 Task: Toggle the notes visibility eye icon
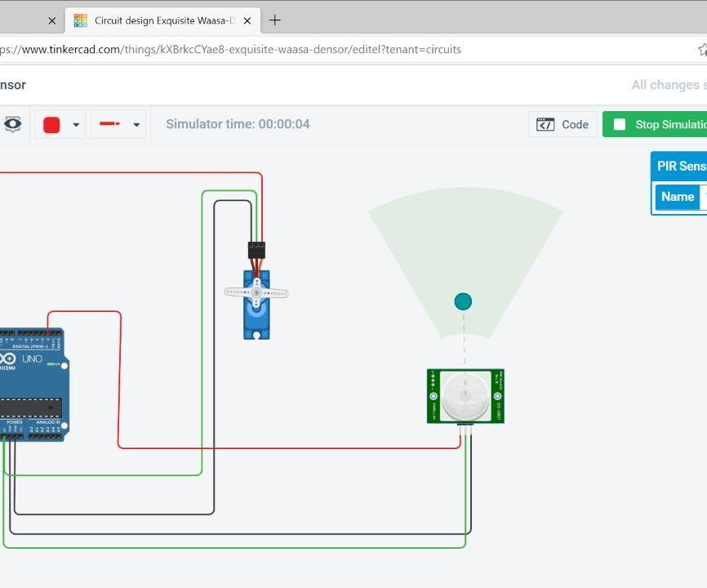(x=12, y=124)
